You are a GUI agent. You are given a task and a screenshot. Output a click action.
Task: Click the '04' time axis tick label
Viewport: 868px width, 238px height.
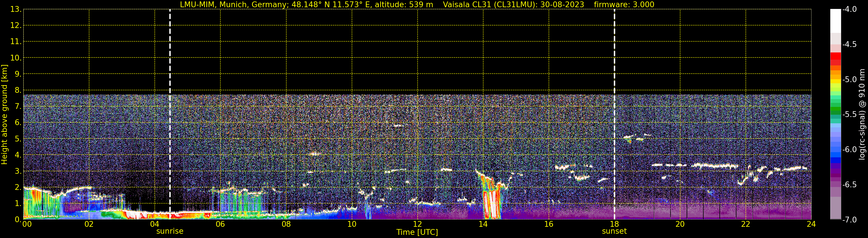tap(155, 224)
